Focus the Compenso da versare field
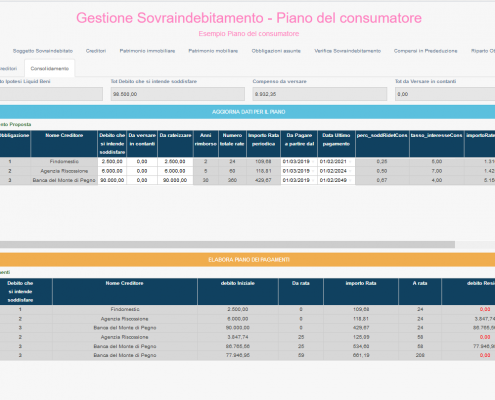Viewport: 495px width, 400px height. click(320, 94)
